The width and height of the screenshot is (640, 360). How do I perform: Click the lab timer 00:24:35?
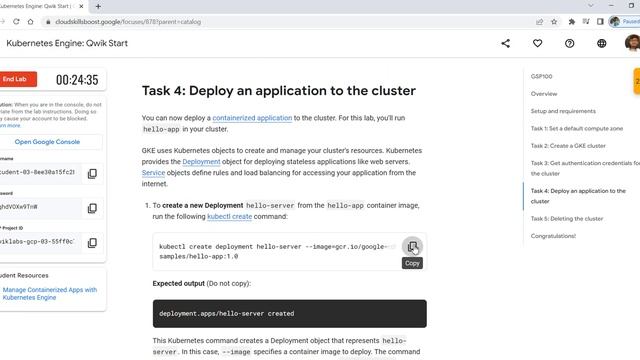coord(77,80)
